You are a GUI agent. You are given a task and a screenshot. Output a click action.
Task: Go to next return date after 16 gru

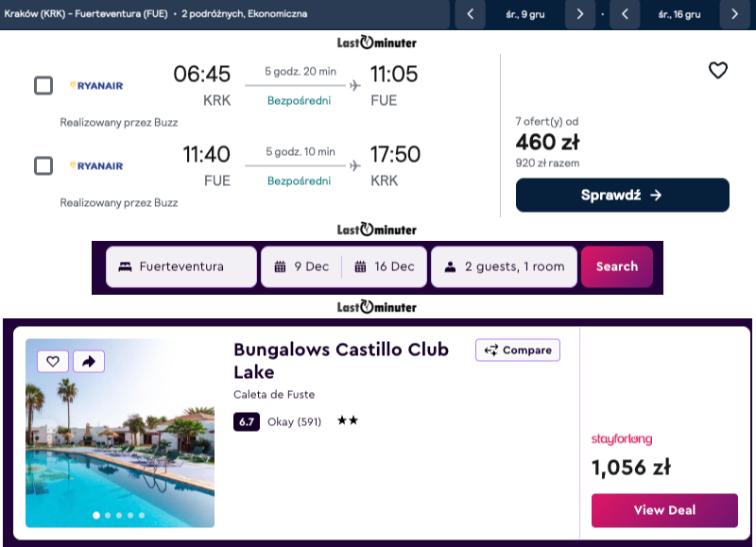coord(735,14)
